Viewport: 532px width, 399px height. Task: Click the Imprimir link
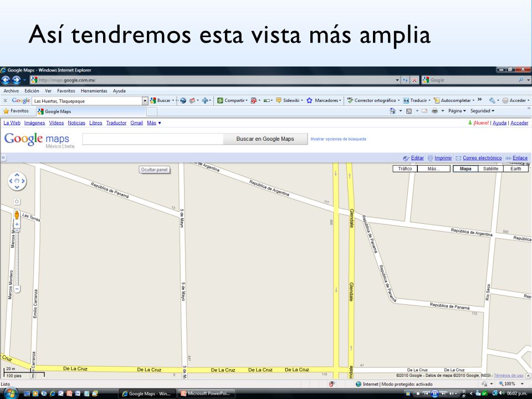coord(443,158)
